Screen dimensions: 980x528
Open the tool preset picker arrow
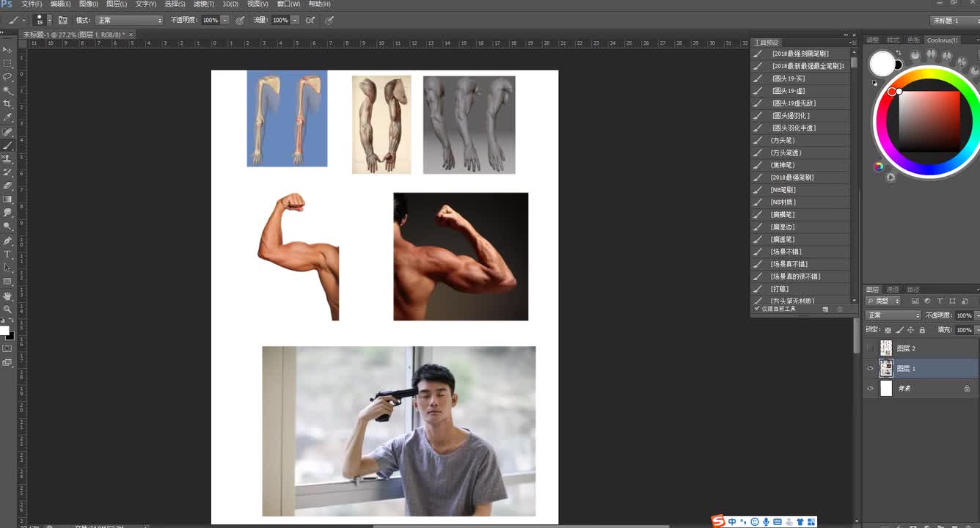(x=24, y=21)
